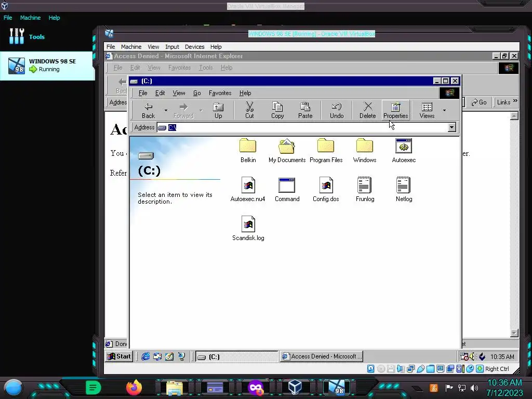The height and width of the screenshot is (399, 532).
Task: Select the Command file icon
Action: [x=287, y=190]
